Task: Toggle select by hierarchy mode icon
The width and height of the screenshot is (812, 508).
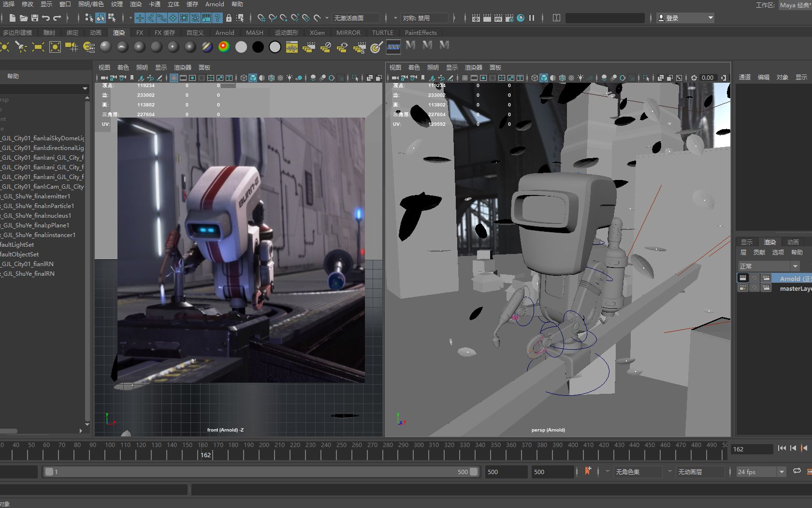Action: coord(89,18)
